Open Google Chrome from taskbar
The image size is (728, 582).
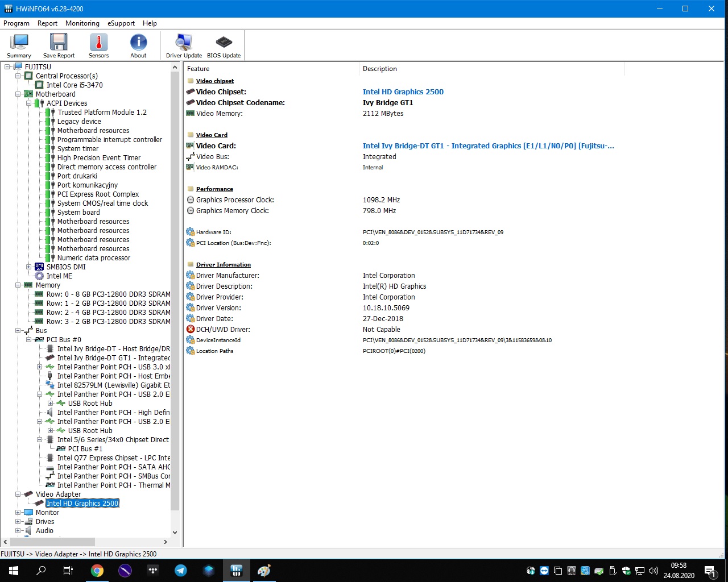click(x=97, y=571)
